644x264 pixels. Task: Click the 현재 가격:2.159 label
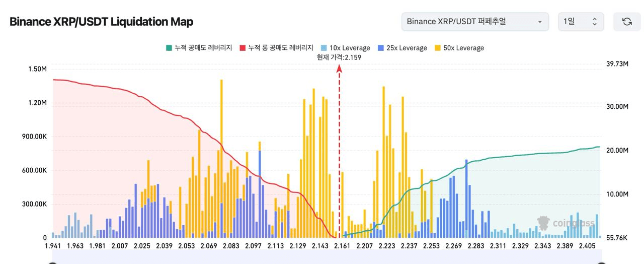[339, 57]
